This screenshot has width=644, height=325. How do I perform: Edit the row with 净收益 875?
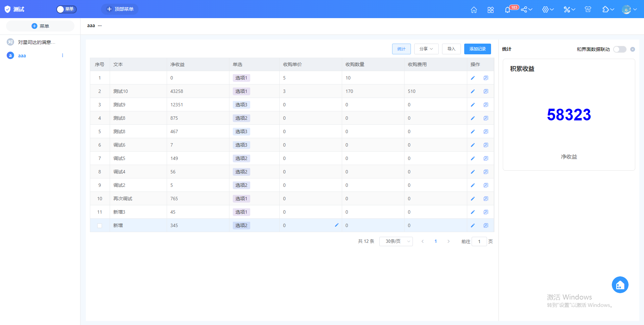[x=473, y=118]
